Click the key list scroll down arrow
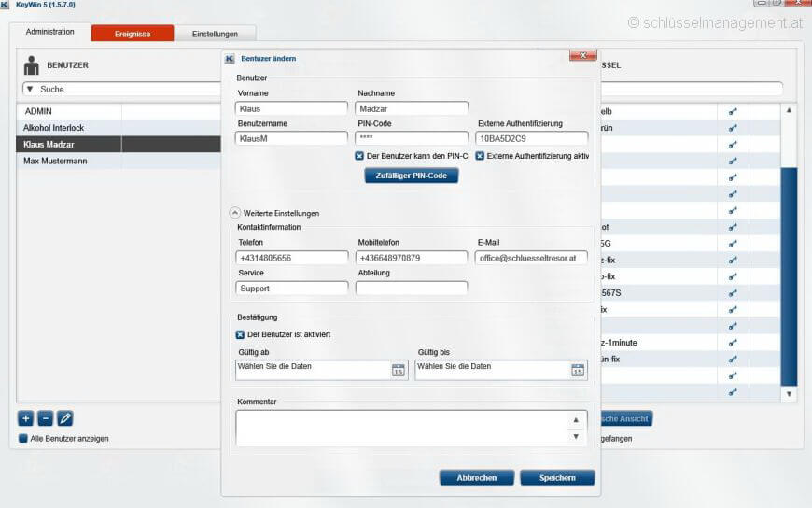This screenshot has width=812, height=508. point(789,394)
